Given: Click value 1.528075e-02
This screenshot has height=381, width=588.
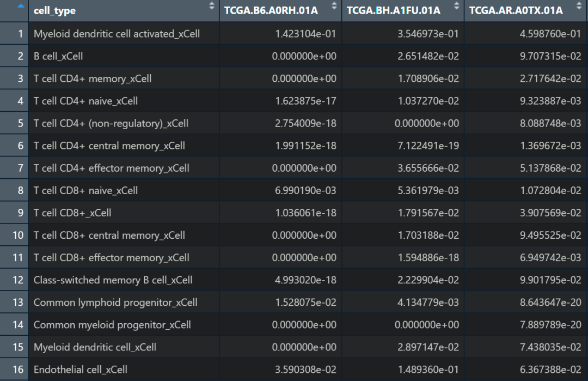Looking at the screenshot, I should (x=305, y=303).
